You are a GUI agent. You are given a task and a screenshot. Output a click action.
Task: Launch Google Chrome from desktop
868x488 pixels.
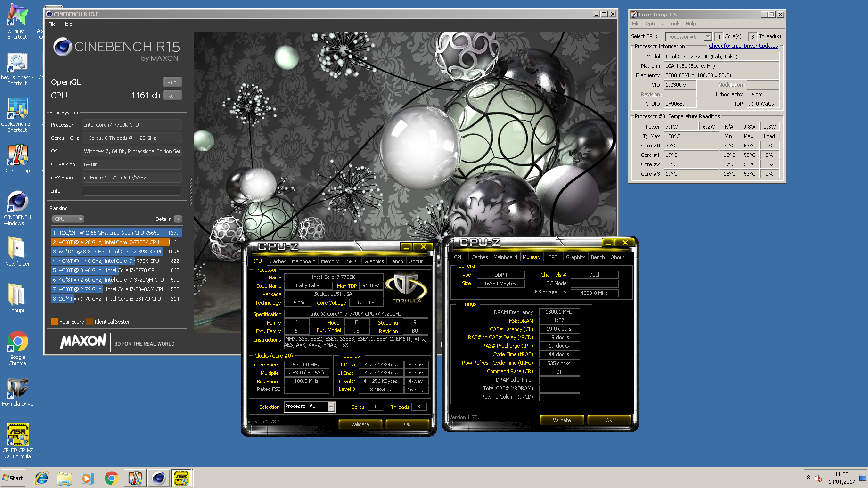pyautogui.click(x=17, y=348)
